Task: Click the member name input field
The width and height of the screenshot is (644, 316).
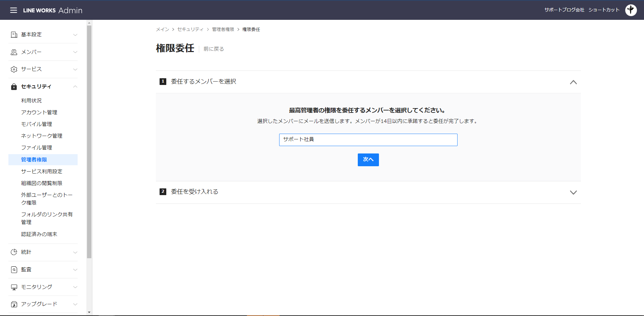Action: tap(368, 140)
